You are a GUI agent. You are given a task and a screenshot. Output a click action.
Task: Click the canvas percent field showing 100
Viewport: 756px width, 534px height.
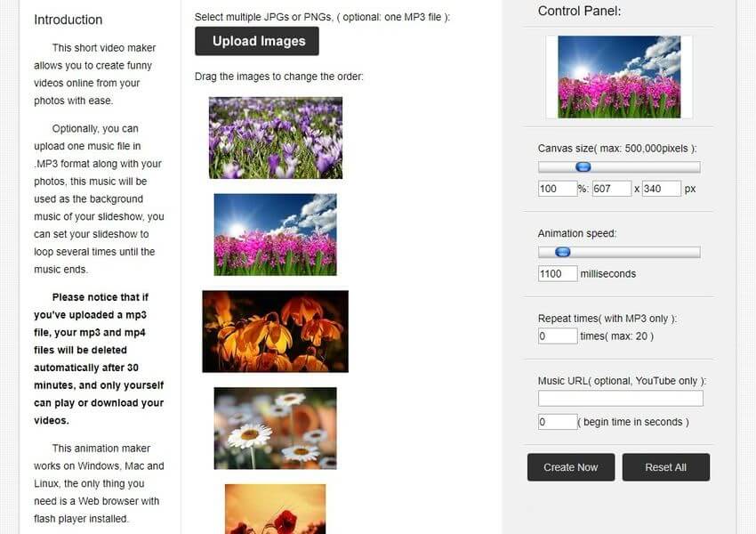click(558, 189)
